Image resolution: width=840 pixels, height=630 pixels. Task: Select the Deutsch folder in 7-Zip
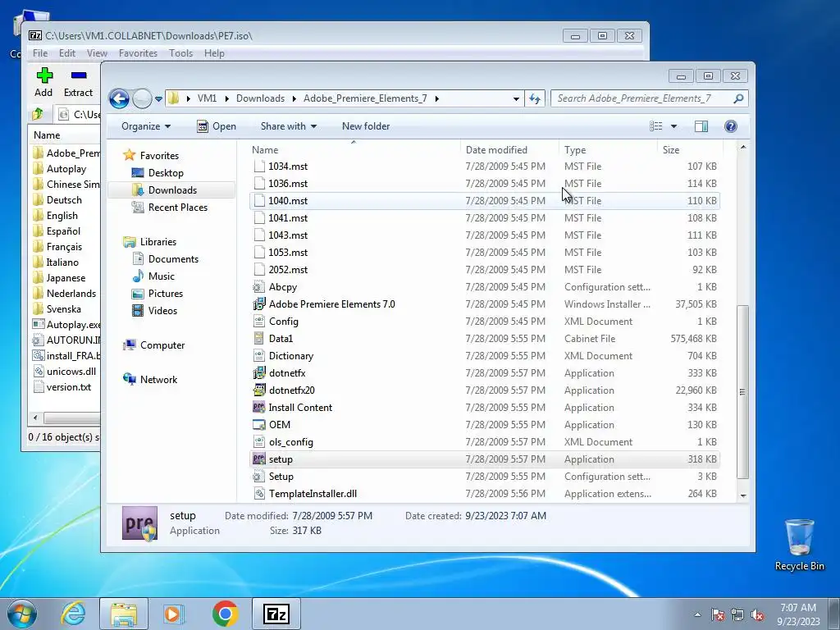coord(64,200)
